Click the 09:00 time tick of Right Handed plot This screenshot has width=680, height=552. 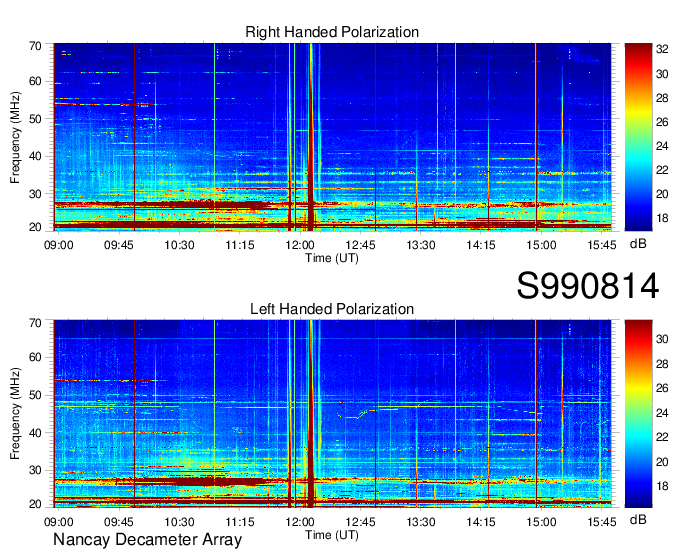coord(59,245)
